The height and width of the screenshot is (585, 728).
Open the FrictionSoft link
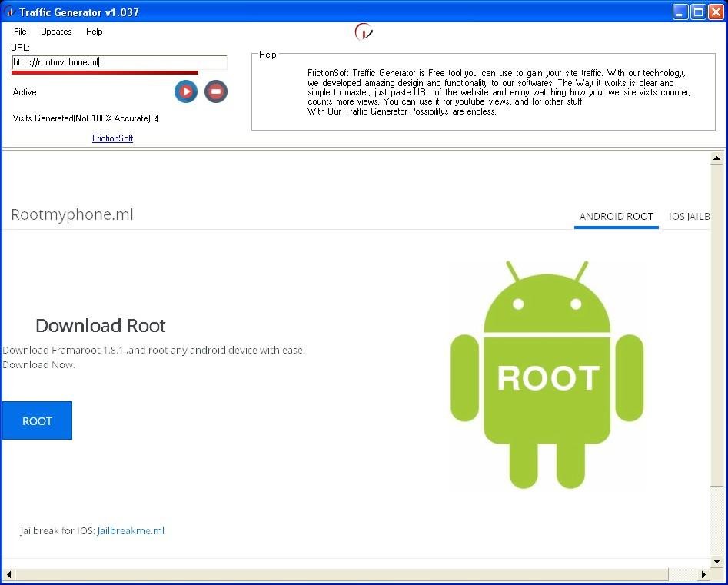click(113, 138)
